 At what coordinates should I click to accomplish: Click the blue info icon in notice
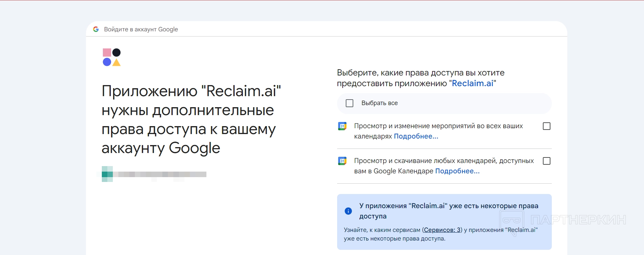coord(348,211)
